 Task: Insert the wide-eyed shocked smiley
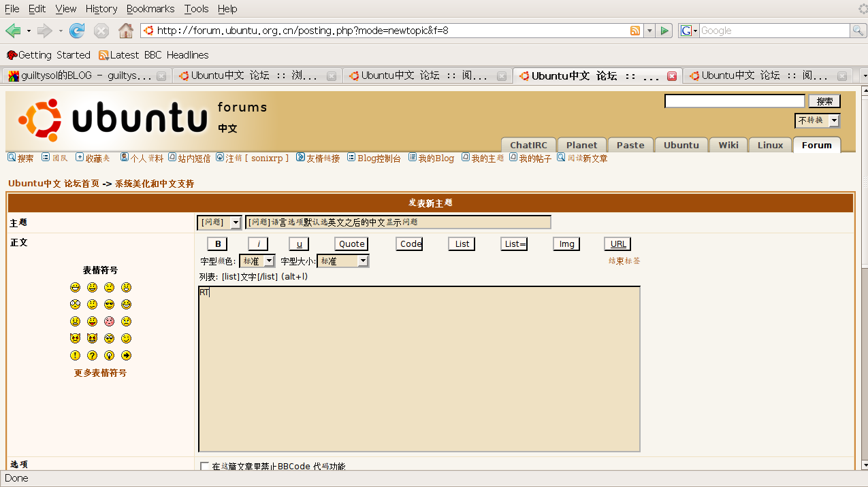[75, 305]
